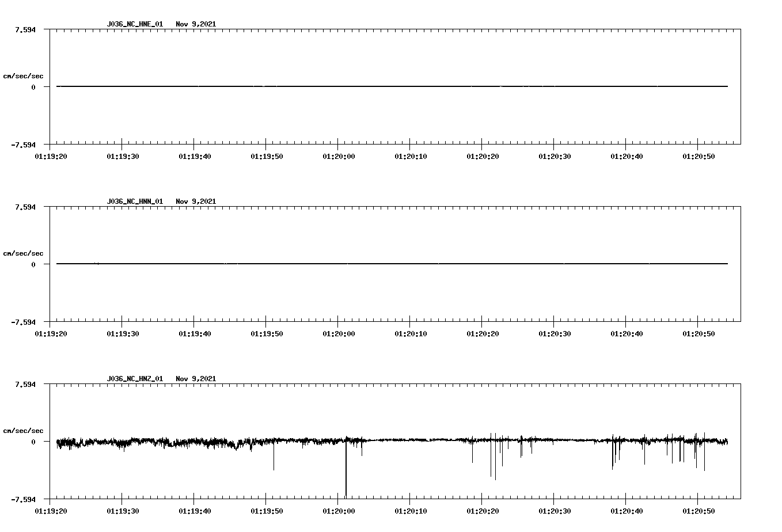Click the 01:20:20 time label under HNE plot

point(483,156)
